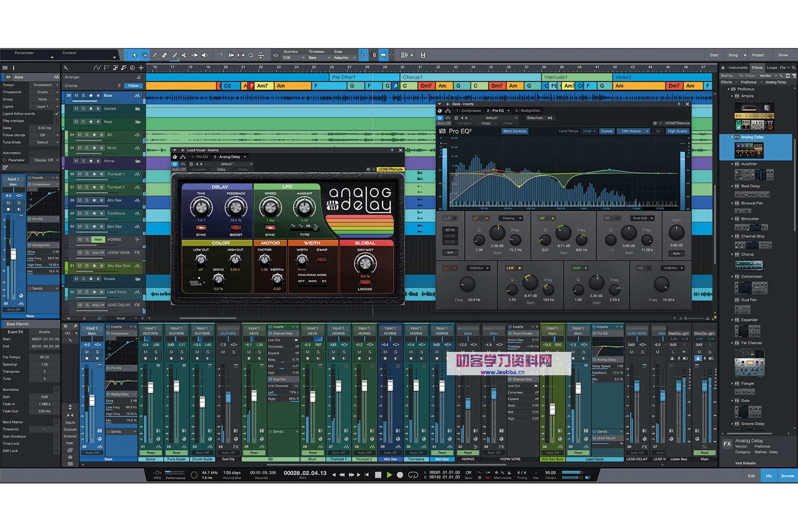798x532 pixels.
Task: Click Copy in Analog Delay window
Action: [221, 169]
